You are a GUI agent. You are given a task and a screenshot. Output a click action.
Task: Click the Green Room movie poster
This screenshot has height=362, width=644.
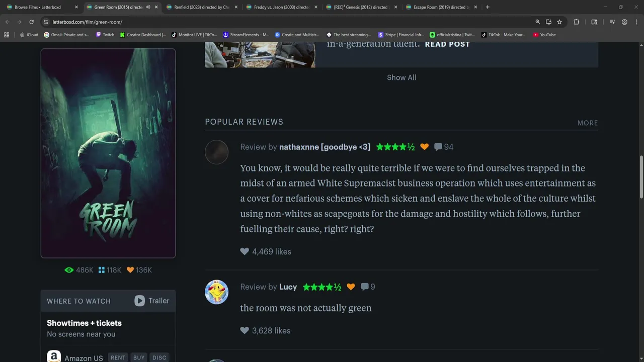108,153
